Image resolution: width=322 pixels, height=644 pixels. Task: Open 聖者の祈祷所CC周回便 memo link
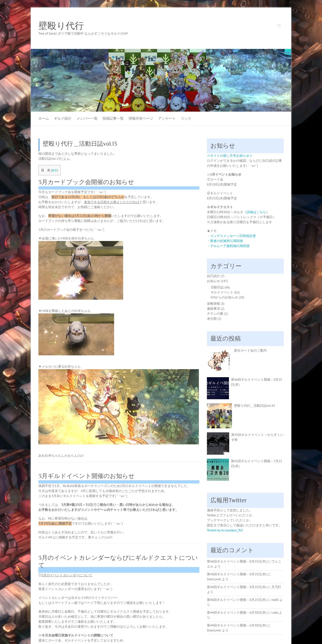tap(226, 241)
